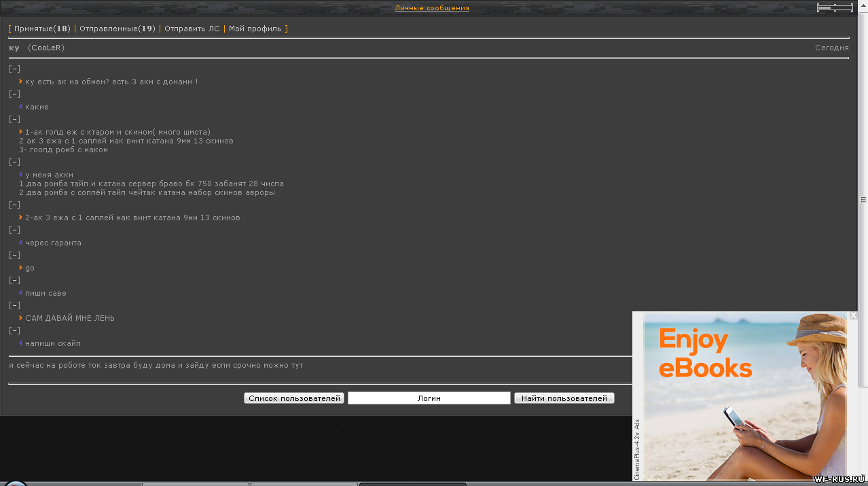Open Отправить ЛС to compose message
Viewport: 868px width, 486px height.
click(x=192, y=29)
